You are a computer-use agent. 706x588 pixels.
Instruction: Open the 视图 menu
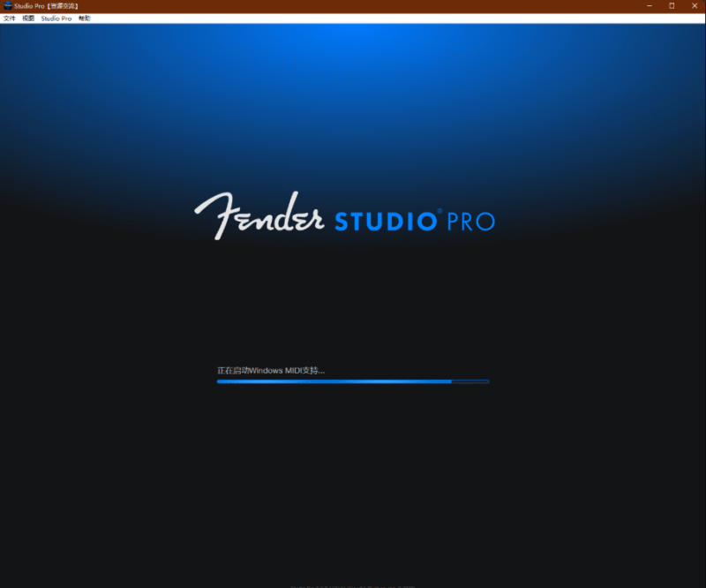(x=31, y=17)
